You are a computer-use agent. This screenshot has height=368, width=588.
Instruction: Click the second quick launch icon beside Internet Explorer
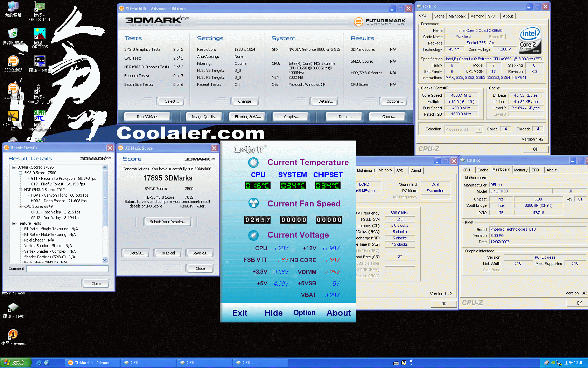(x=47, y=363)
